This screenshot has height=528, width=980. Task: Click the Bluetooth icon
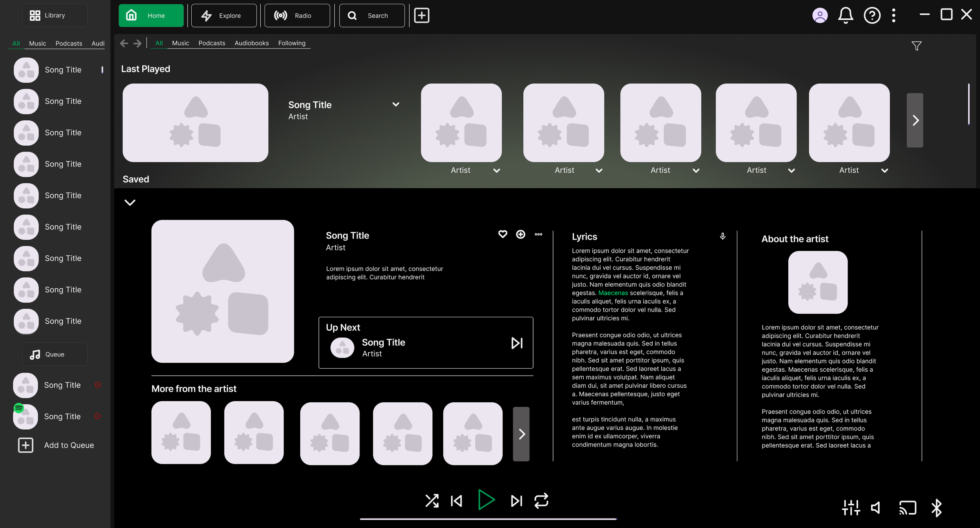point(936,508)
